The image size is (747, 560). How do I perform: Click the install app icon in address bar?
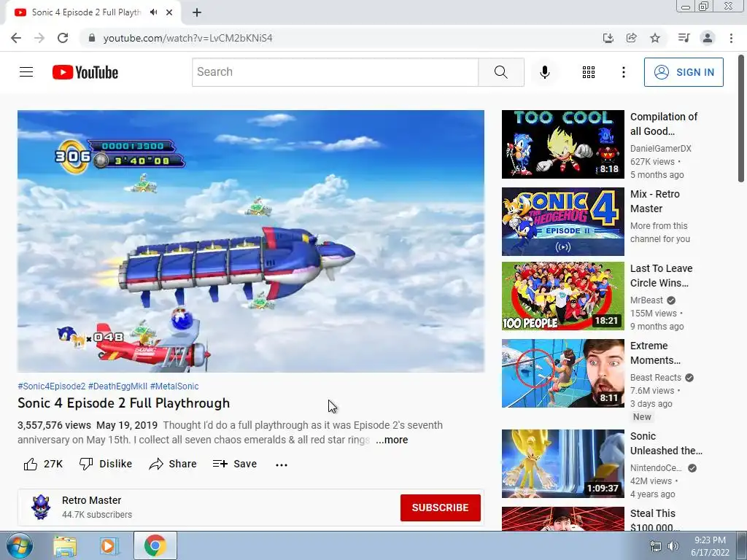point(608,38)
